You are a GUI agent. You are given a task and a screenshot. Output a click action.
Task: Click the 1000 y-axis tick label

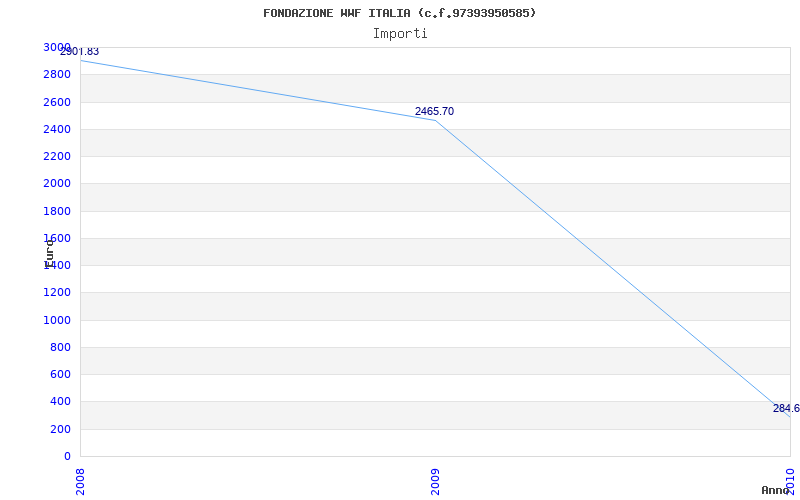[57, 320]
